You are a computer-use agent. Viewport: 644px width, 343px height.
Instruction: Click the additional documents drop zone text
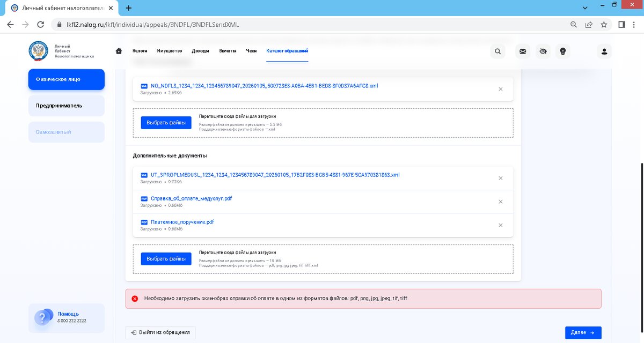tap(237, 252)
